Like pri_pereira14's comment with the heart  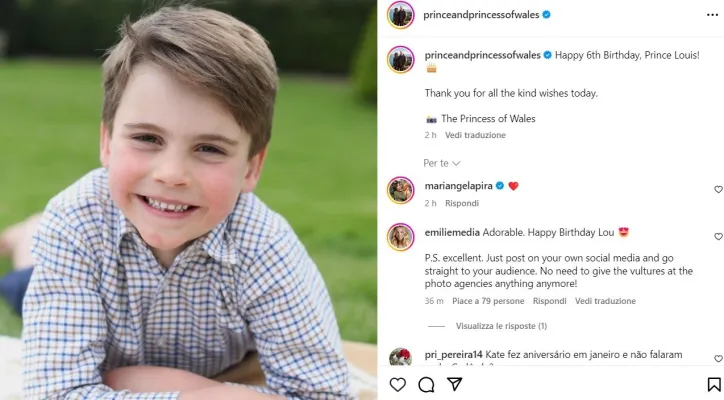(x=717, y=358)
